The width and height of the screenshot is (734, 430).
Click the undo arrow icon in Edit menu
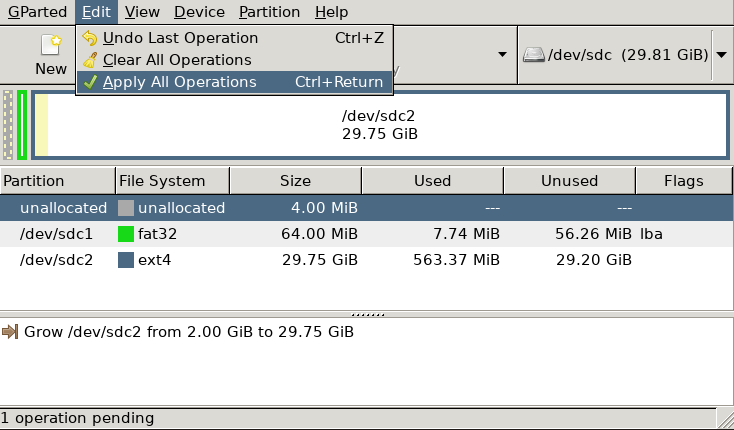click(x=89, y=38)
